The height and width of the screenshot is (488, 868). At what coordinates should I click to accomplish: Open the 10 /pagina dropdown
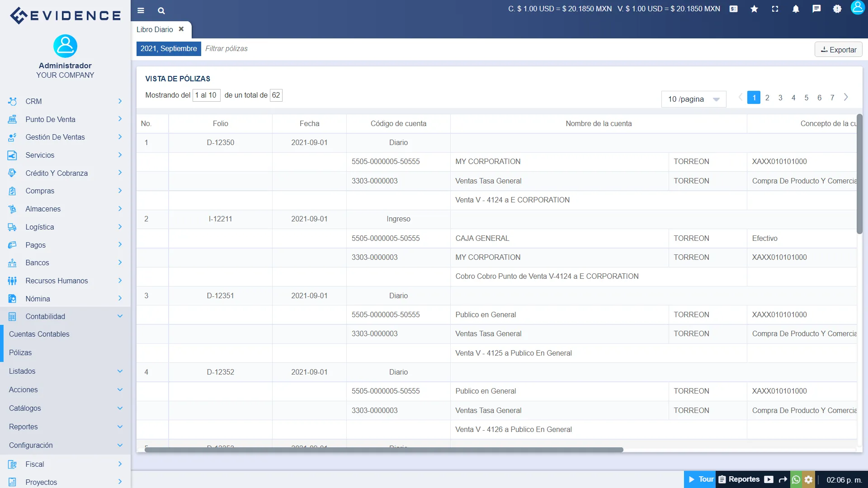click(x=693, y=99)
